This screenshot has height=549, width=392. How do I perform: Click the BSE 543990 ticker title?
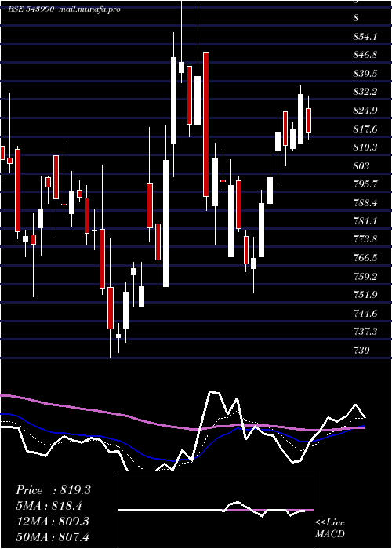31,9
